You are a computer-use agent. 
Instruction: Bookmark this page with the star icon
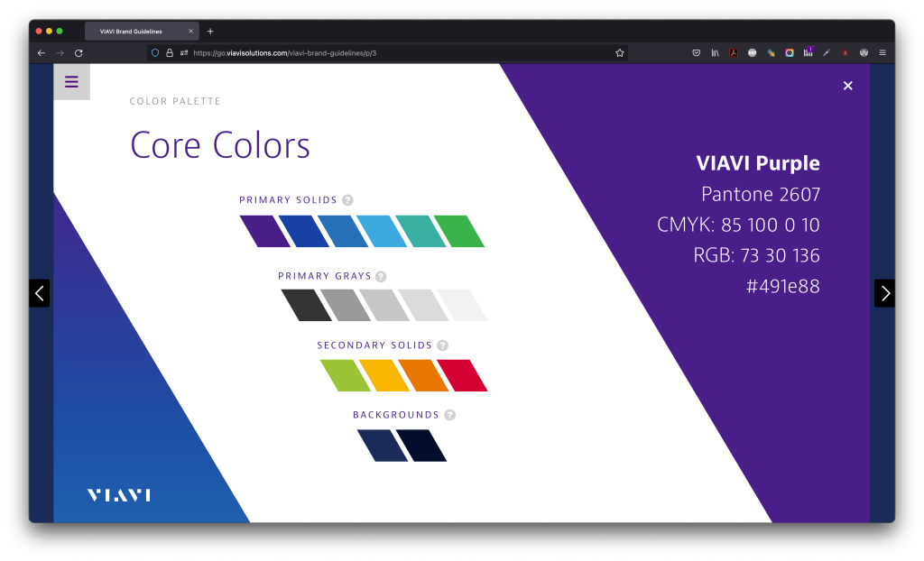pyautogui.click(x=619, y=53)
